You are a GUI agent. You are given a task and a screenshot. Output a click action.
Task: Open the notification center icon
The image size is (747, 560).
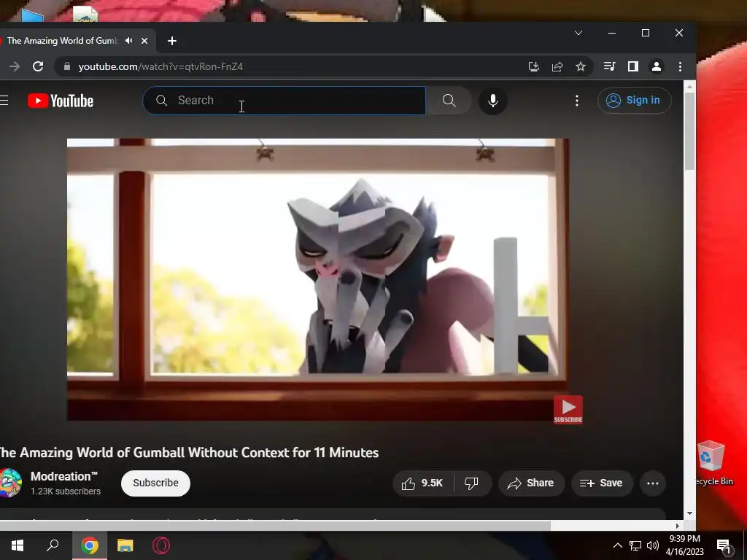[x=724, y=546]
